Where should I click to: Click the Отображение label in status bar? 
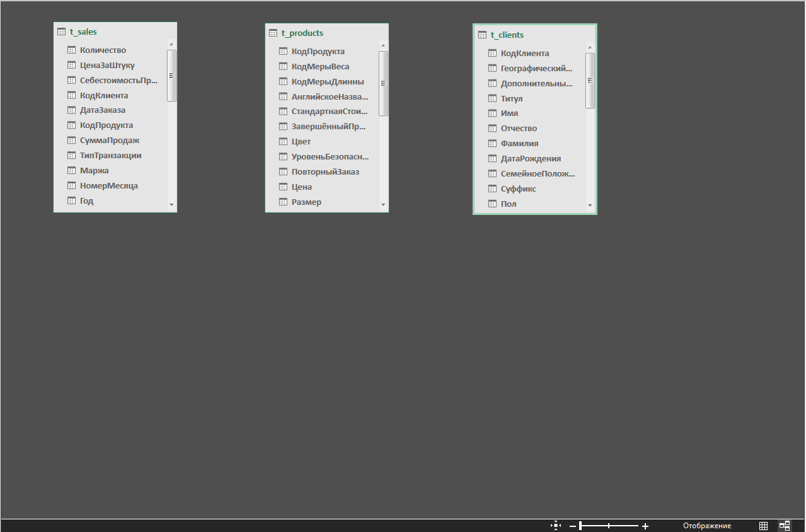coord(707,526)
